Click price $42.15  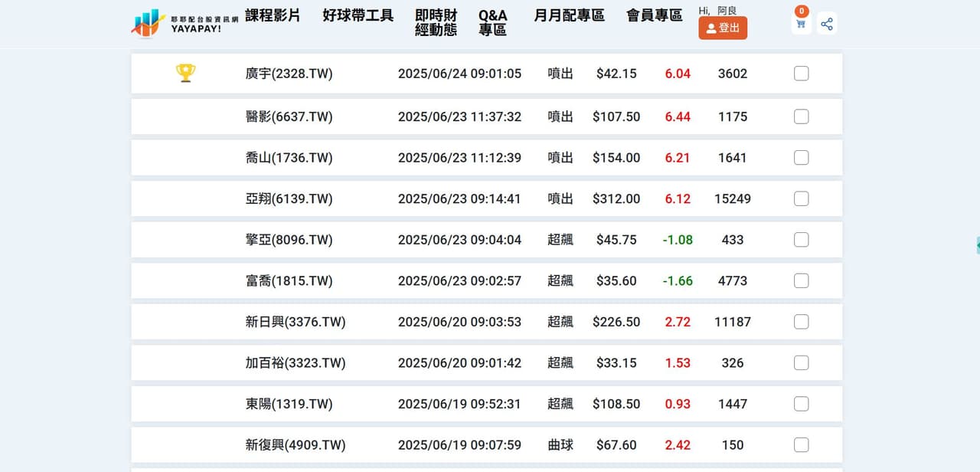[616, 74]
